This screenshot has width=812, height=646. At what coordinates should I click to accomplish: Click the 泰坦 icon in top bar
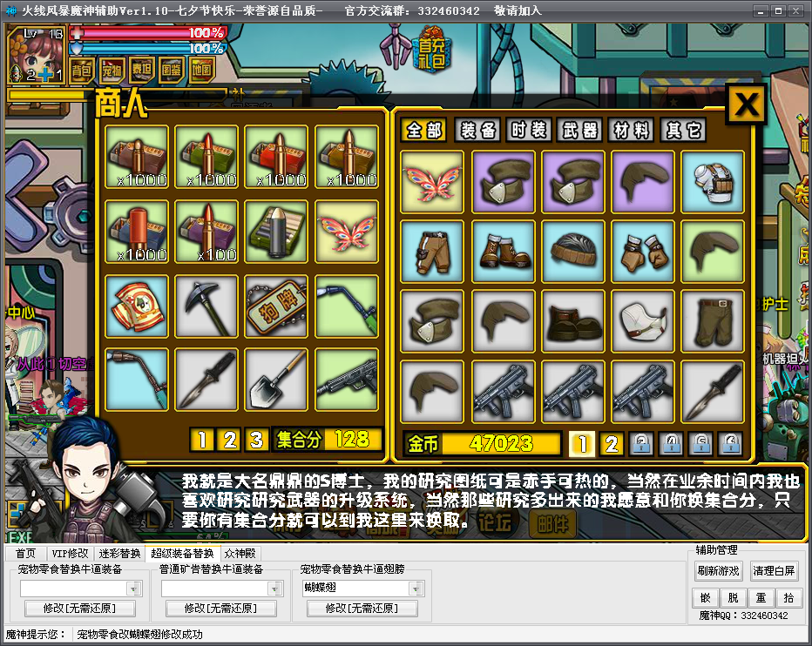(142, 70)
